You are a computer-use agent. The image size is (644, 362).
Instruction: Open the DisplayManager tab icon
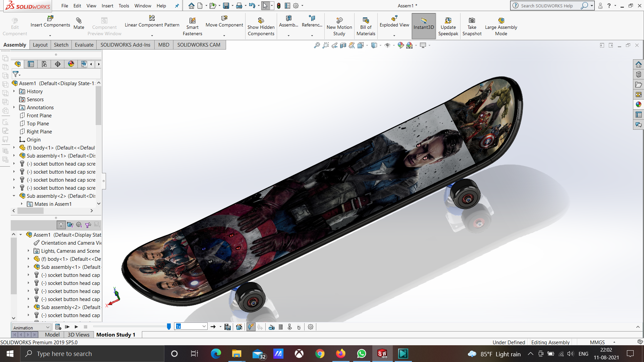click(71, 64)
